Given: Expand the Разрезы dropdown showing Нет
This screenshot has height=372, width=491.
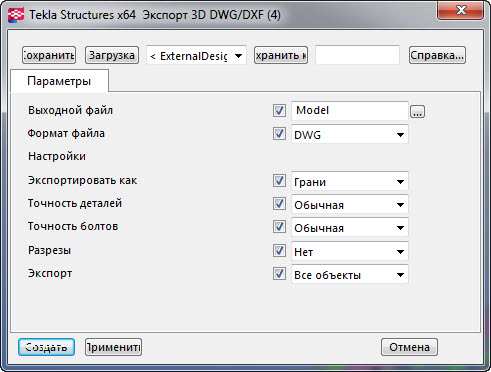Looking at the screenshot, I should pyautogui.click(x=350, y=251).
